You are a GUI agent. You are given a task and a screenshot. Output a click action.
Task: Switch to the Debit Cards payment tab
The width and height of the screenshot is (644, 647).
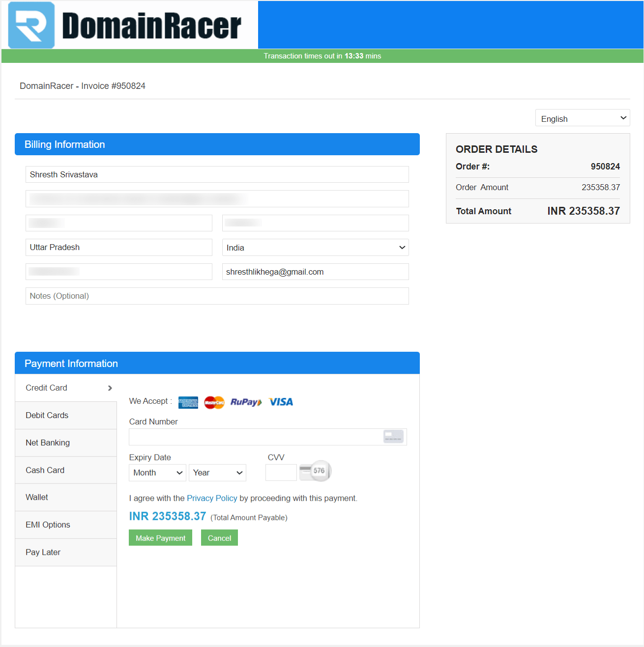point(47,415)
